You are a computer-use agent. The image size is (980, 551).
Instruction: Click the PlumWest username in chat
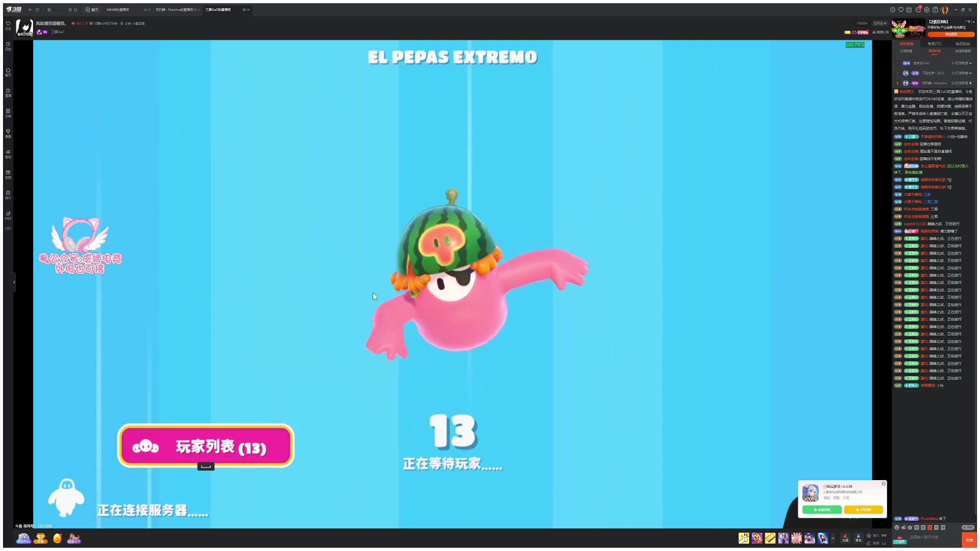(929, 519)
